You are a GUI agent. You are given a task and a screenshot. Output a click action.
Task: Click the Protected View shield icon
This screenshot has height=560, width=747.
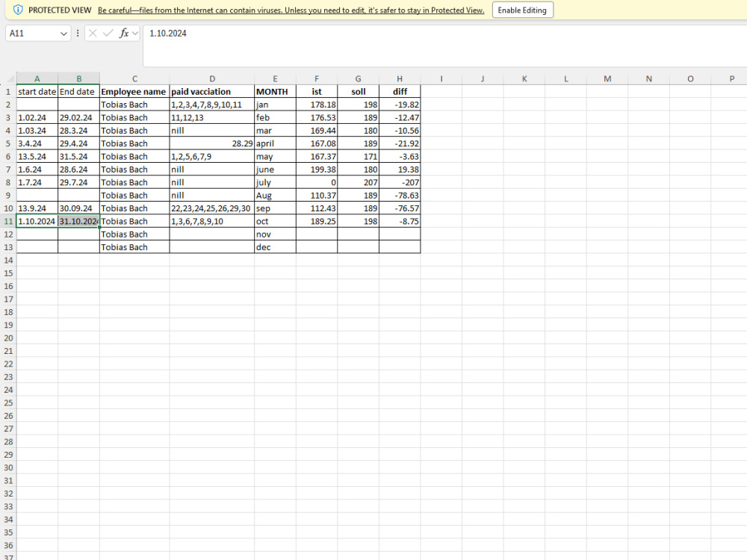pyautogui.click(x=18, y=10)
